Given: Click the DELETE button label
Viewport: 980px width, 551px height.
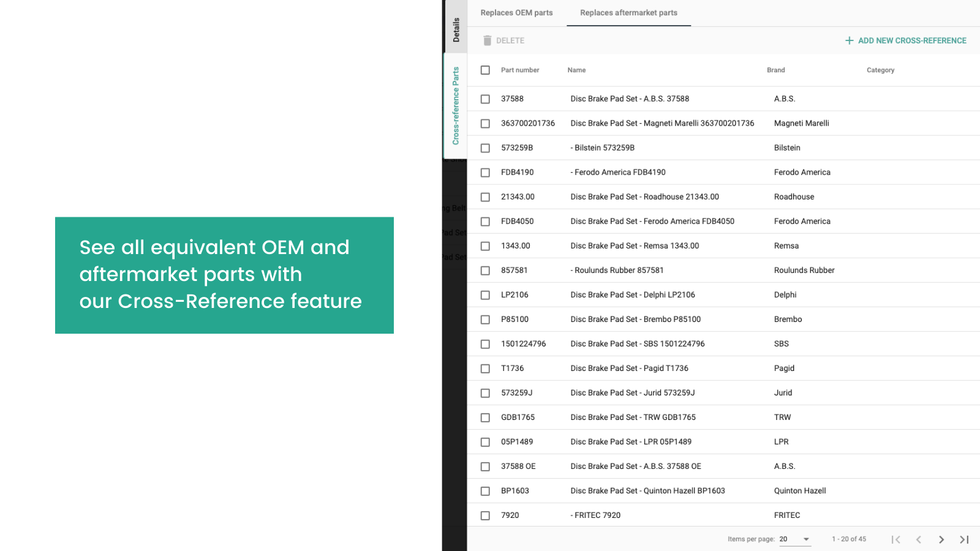Looking at the screenshot, I should pos(510,40).
